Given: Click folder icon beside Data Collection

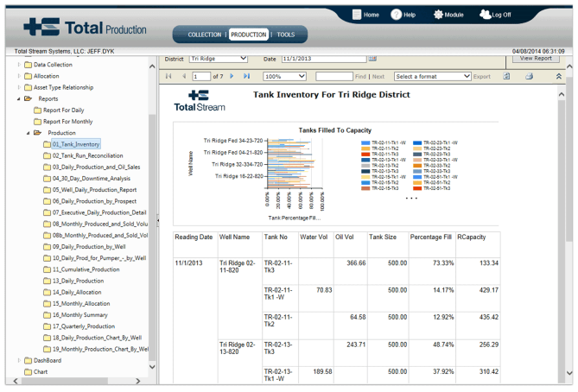Looking at the screenshot, I should 28,65.
